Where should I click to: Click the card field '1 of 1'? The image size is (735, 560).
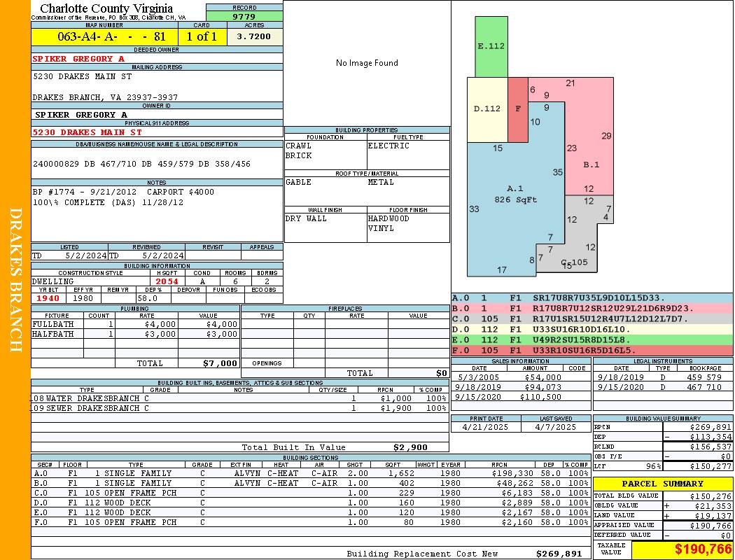tap(202, 36)
